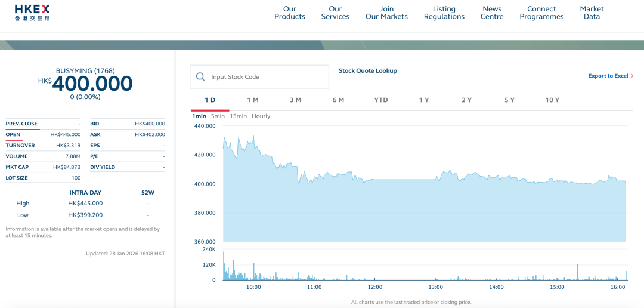Select the 10 Y chart range
This screenshot has height=308, width=644.
[x=552, y=100]
